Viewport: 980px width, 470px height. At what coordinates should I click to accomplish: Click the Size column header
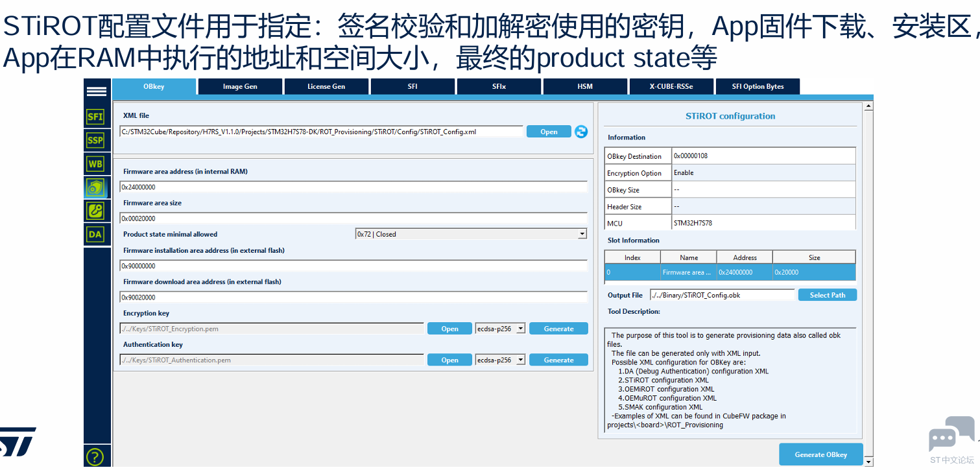(x=814, y=257)
